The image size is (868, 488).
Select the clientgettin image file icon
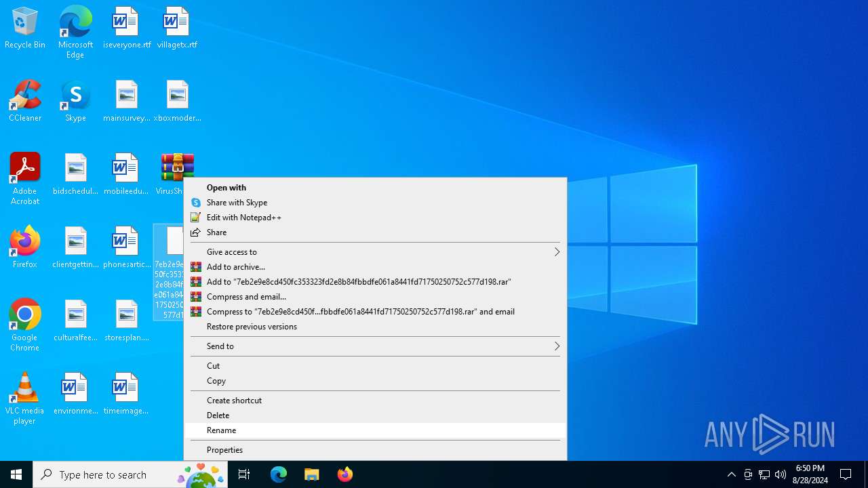point(75,248)
